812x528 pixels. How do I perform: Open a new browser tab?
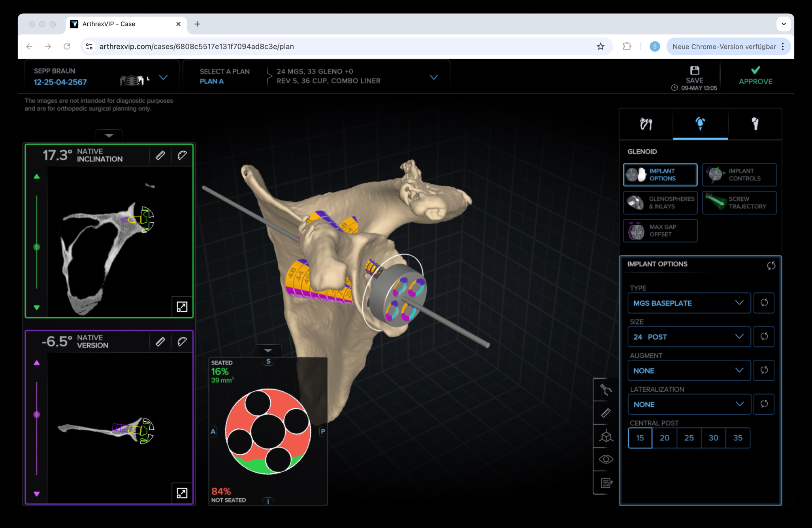point(197,24)
